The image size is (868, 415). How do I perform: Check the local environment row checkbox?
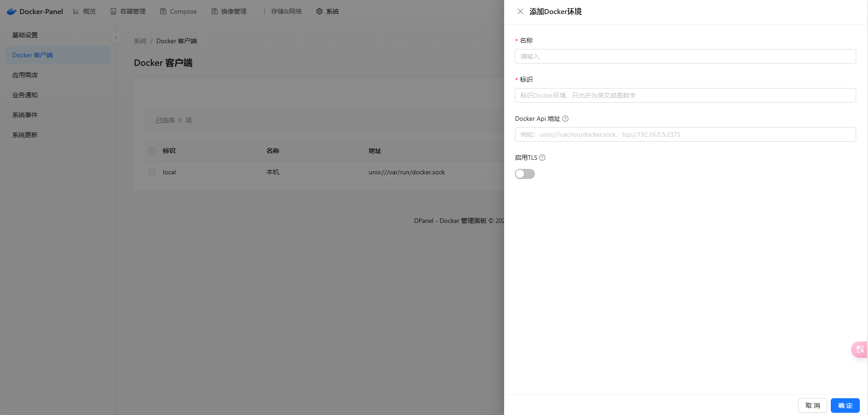(152, 172)
